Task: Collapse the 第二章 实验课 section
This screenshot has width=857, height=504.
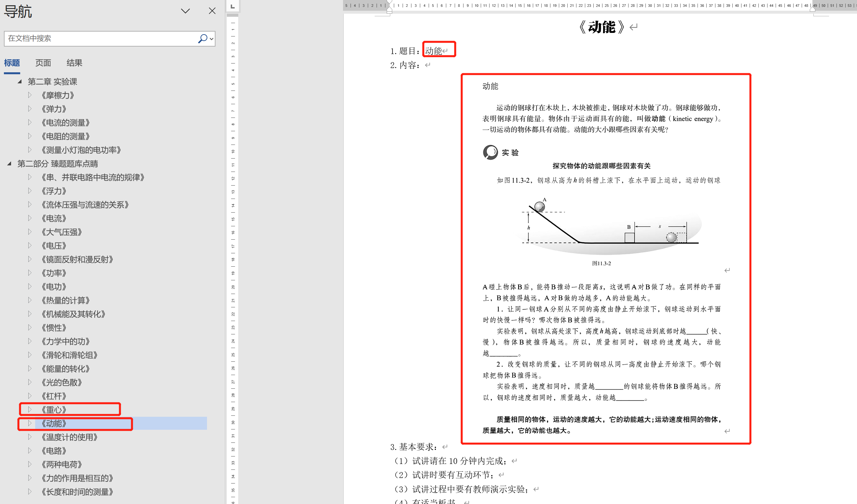Action: click(20, 82)
